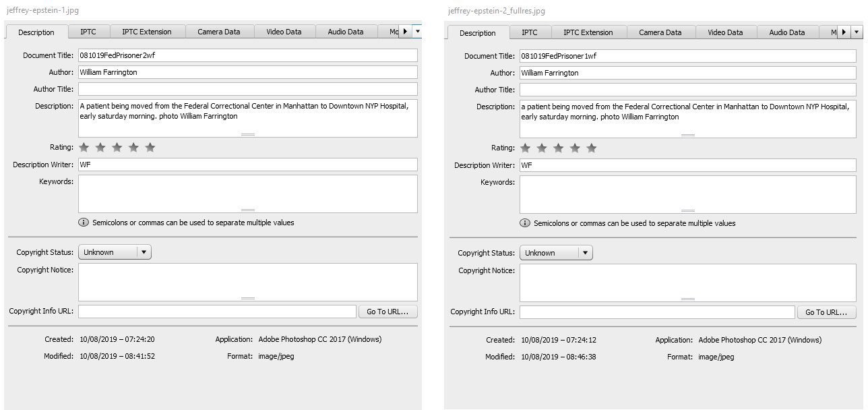Set fifth rating star in jeffrey-epstein-2_fullres panel

(x=592, y=148)
